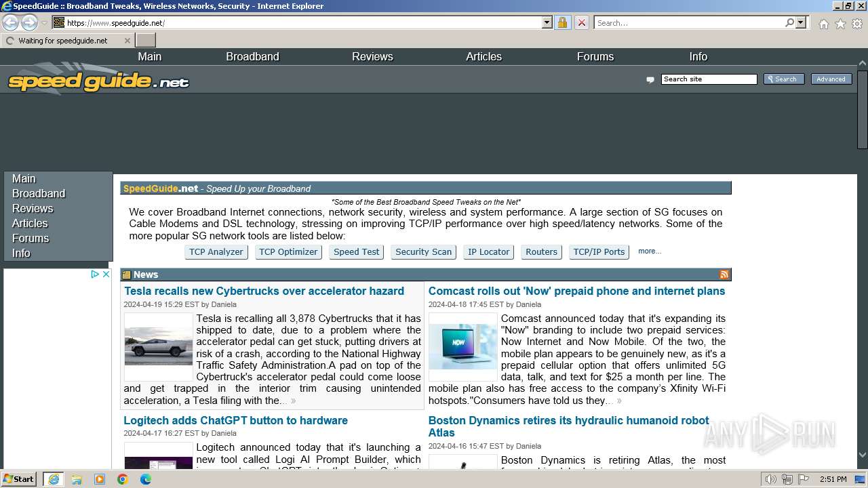Click the Internet Explorer taskbar icon
This screenshot has height=488, width=868.
(54, 479)
